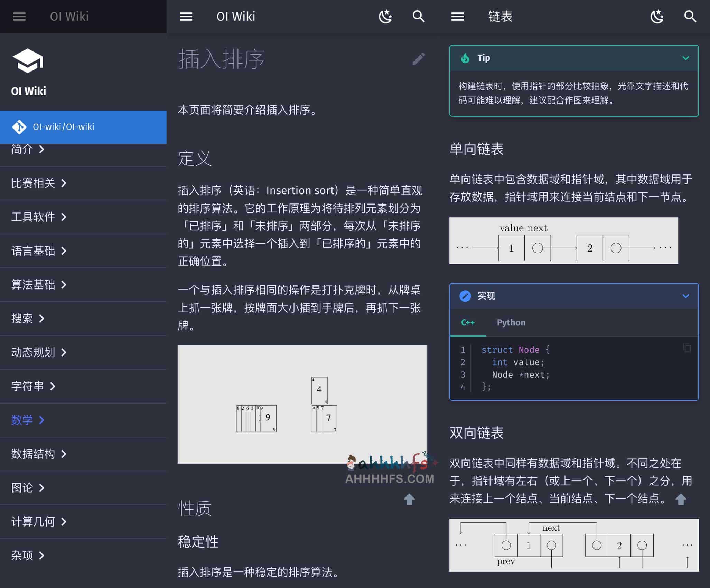Click the singly linked list diagram
The height and width of the screenshot is (588, 710).
click(x=564, y=240)
